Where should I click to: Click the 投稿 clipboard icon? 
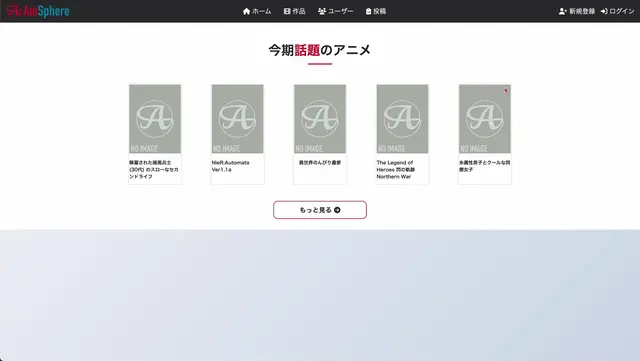[368, 11]
